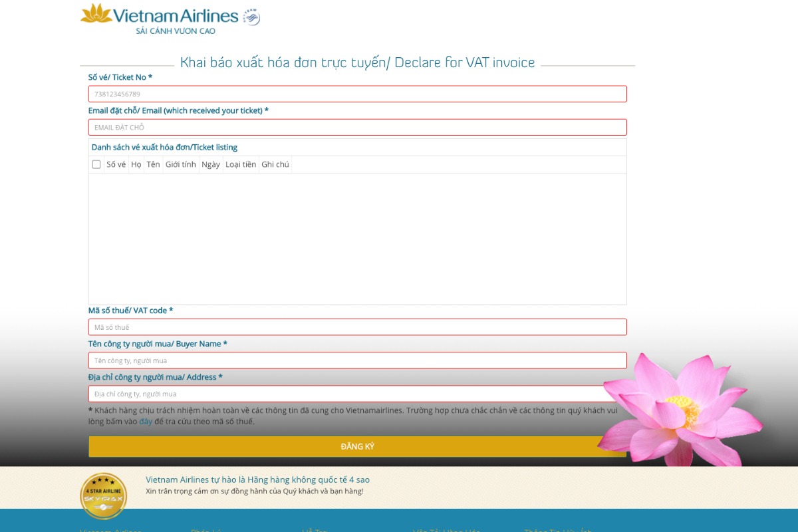Tick the select-all checkbox in ticket listing
The width and height of the screenshot is (798, 532).
click(96, 164)
